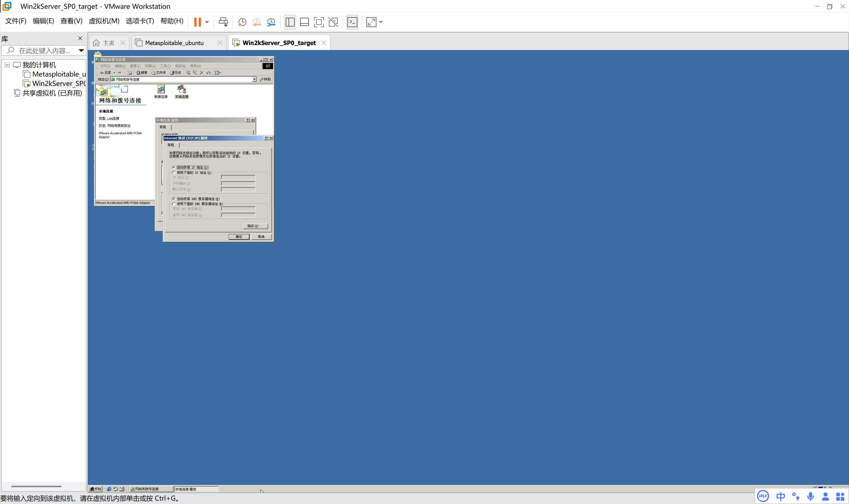Switch to Metasploitable_ubuntu tab

tap(174, 43)
